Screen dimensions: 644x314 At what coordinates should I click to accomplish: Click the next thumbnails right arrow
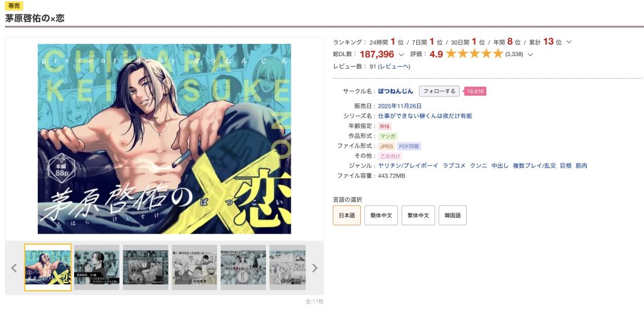point(314,268)
